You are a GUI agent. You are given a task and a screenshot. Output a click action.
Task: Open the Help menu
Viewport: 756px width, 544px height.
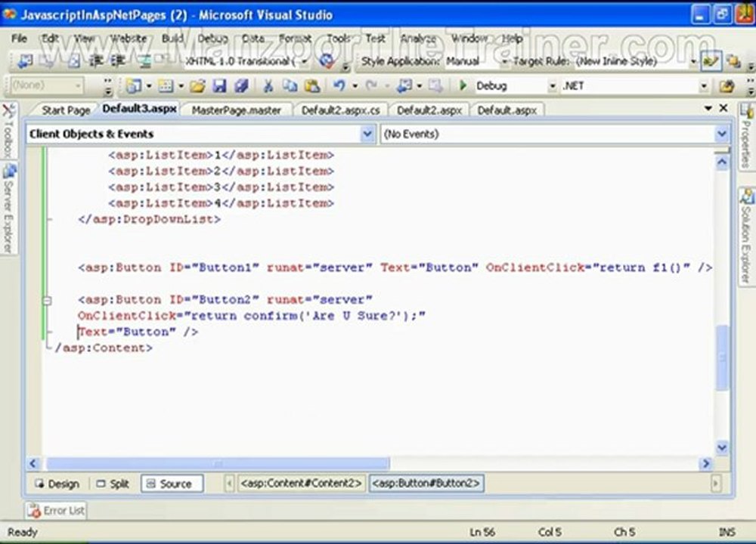click(x=512, y=38)
